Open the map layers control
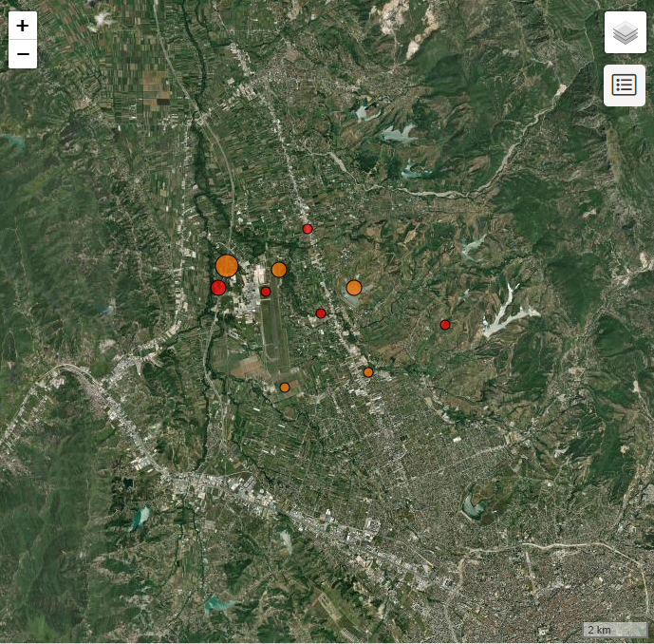Viewport: 654px width, 644px height. pyautogui.click(x=625, y=33)
